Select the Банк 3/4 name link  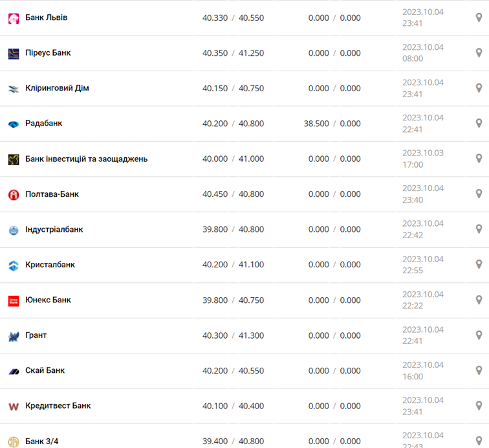coord(41,441)
